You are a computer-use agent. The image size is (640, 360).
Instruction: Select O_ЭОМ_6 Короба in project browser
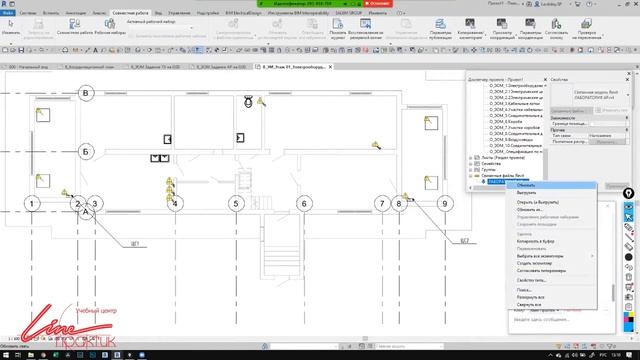pos(506,122)
